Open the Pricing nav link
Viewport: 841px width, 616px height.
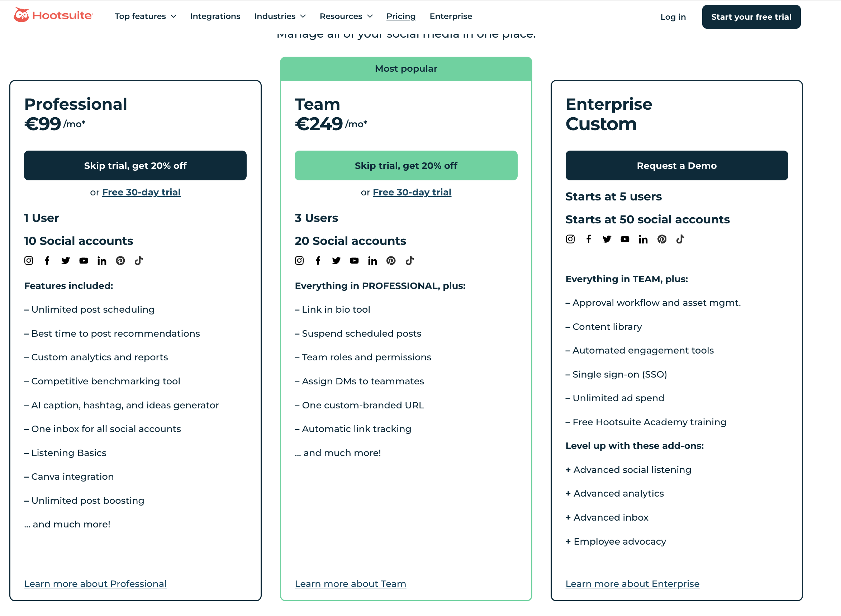401,16
